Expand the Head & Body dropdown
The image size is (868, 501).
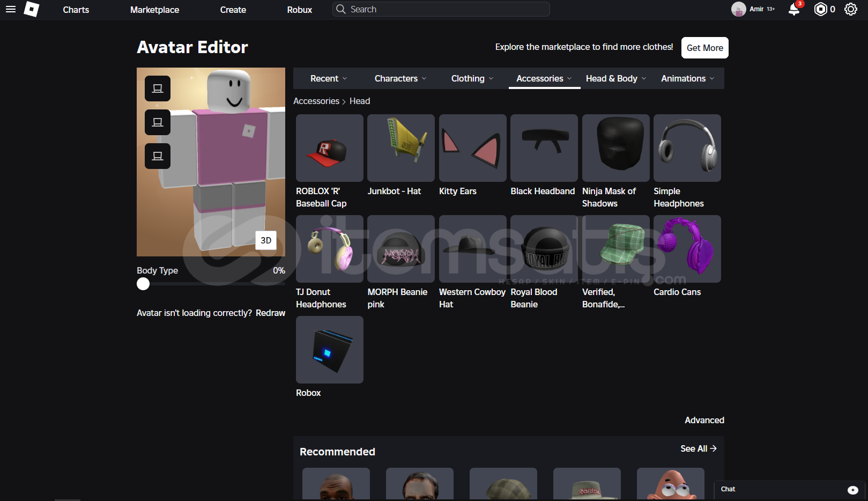click(616, 78)
